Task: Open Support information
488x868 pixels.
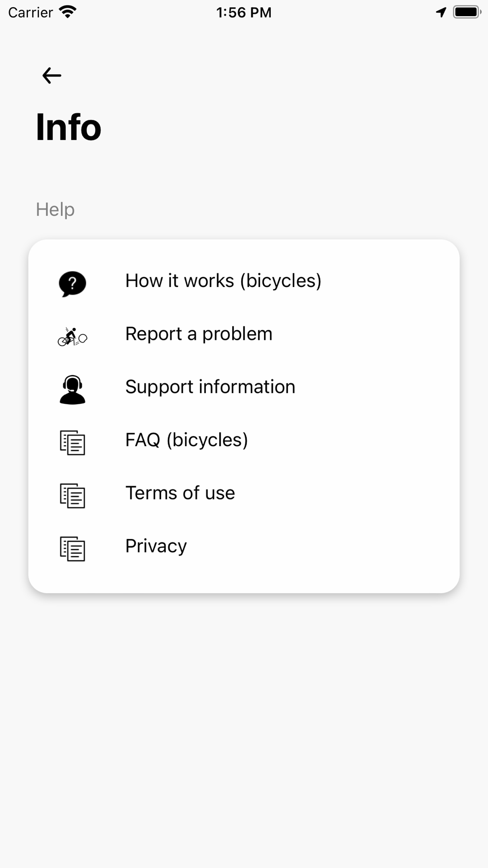Action: point(210,387)
